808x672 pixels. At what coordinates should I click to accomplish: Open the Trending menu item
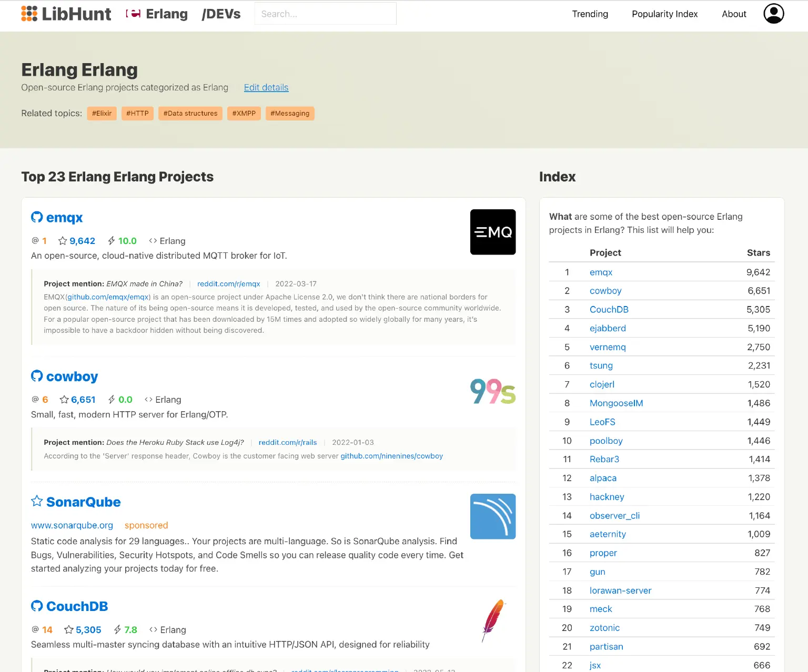pyautogui.click(x=590, y=14)
